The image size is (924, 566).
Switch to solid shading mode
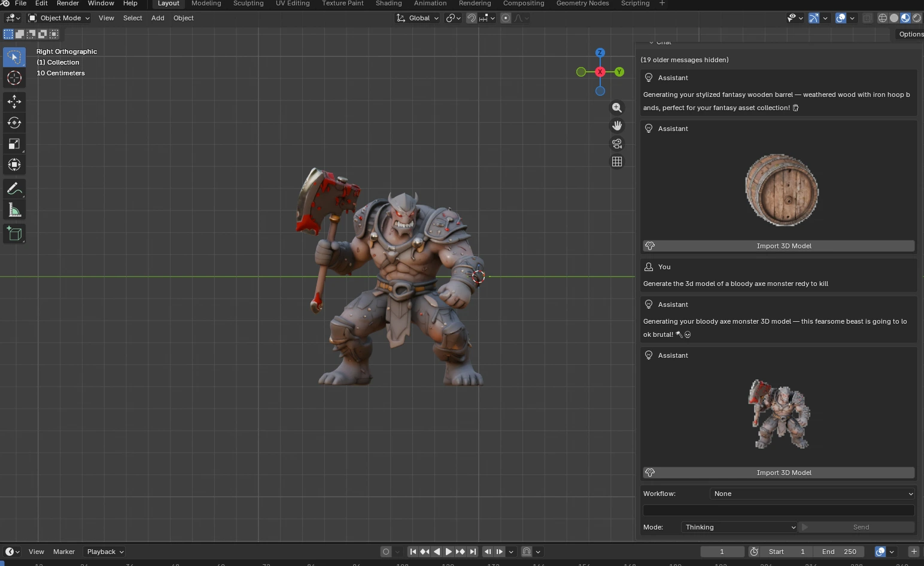click(894, 18)
